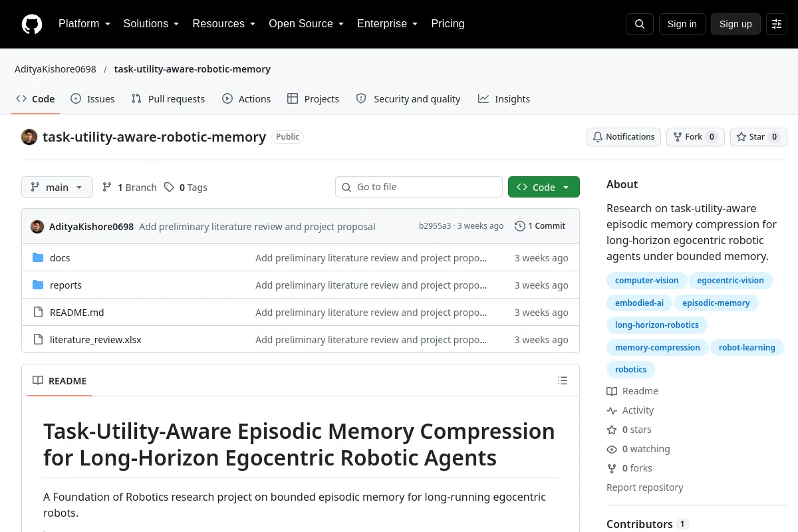Open literature_review.xlsx file

[96, 340]
